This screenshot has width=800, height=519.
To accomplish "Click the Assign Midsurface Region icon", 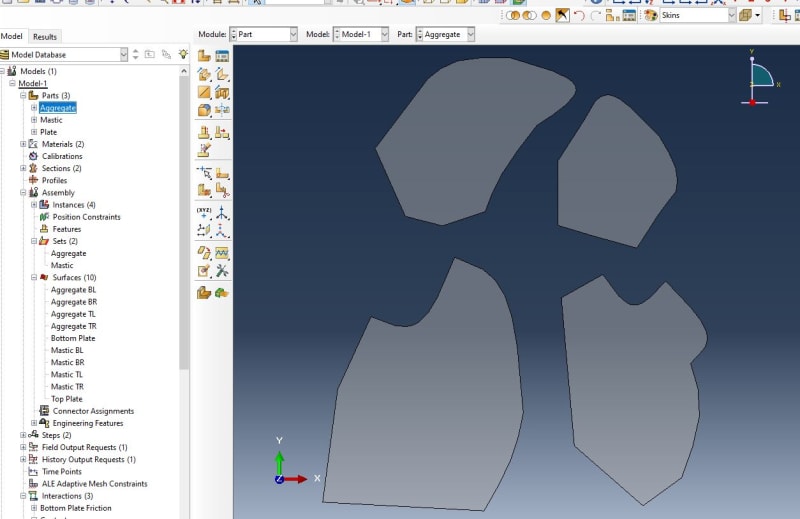I will [x=204, y=293].
